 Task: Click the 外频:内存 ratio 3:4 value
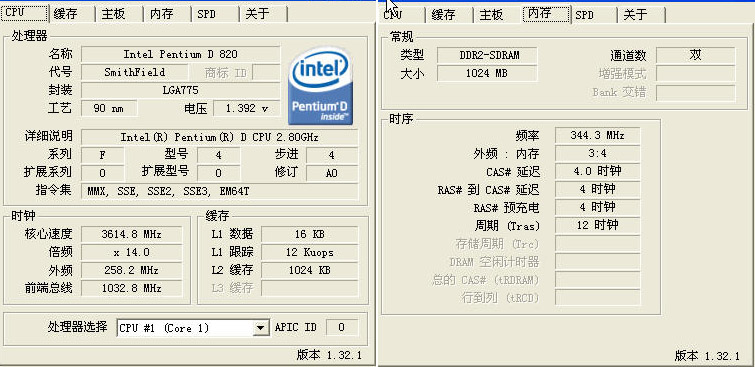point(598,153)
